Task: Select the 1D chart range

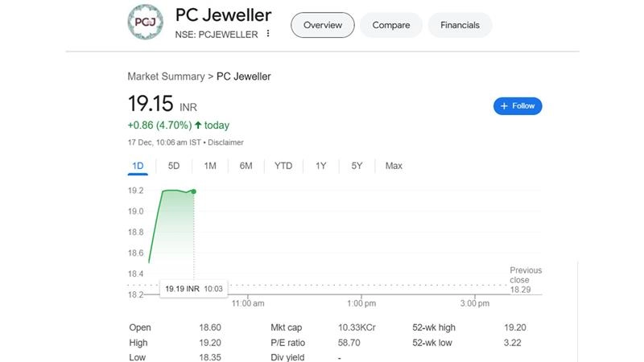Action: click(138, 166)
